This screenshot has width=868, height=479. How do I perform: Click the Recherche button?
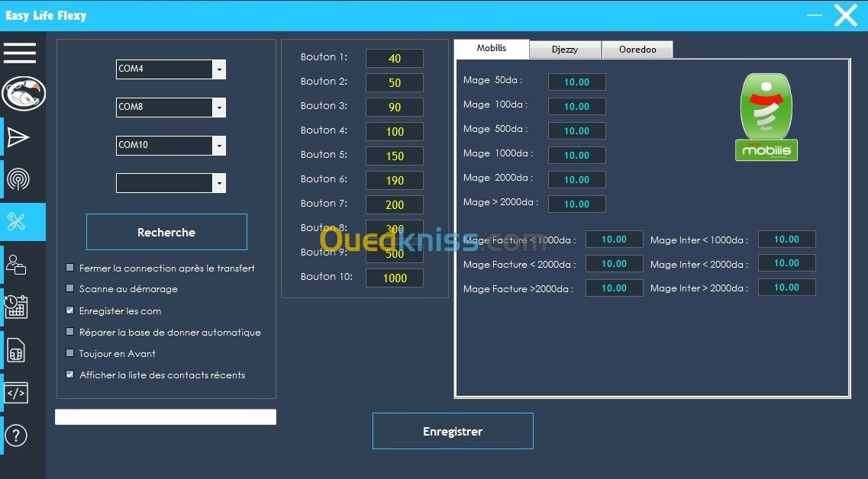click(166, 233)
